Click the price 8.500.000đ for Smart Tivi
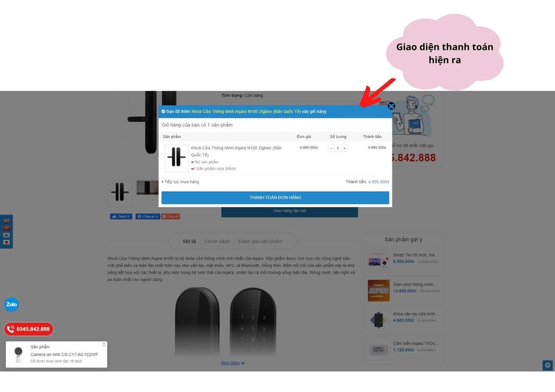 pos(403,262)
